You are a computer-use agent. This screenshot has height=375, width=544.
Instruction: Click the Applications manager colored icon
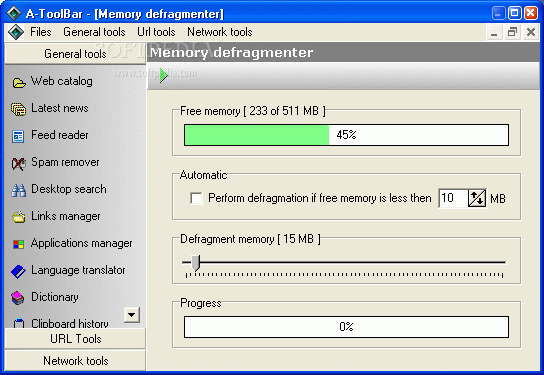point(18,244)
